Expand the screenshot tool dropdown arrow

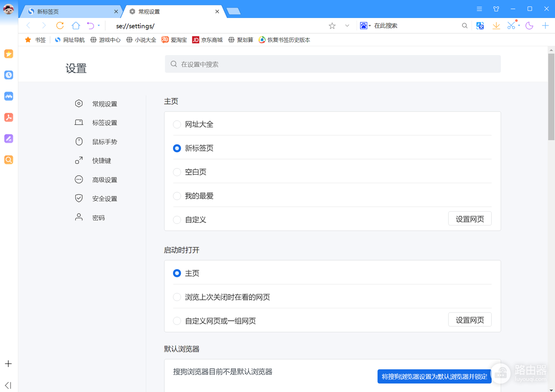coord(519,26)
